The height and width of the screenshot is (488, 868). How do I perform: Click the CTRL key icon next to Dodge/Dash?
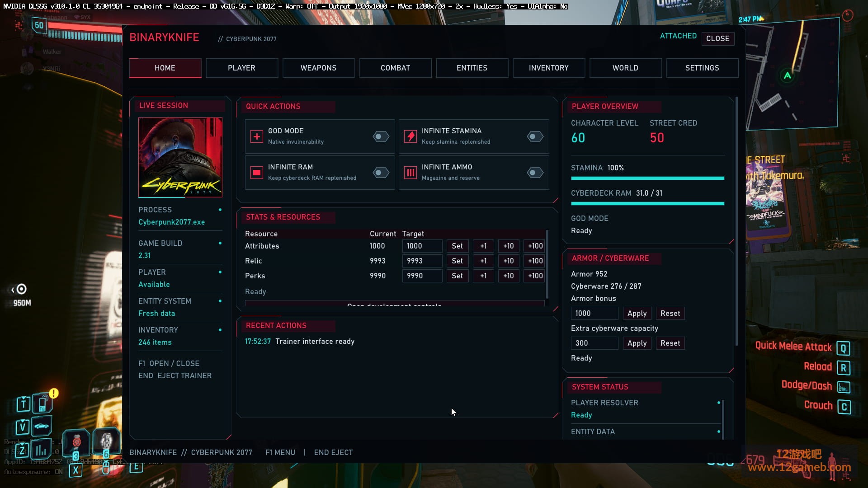pyautogui.click(x=844, y=387)
